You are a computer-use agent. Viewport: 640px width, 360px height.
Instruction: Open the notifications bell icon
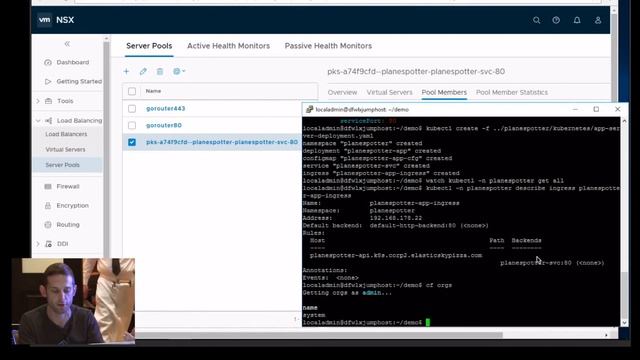[x=577, y=20]
